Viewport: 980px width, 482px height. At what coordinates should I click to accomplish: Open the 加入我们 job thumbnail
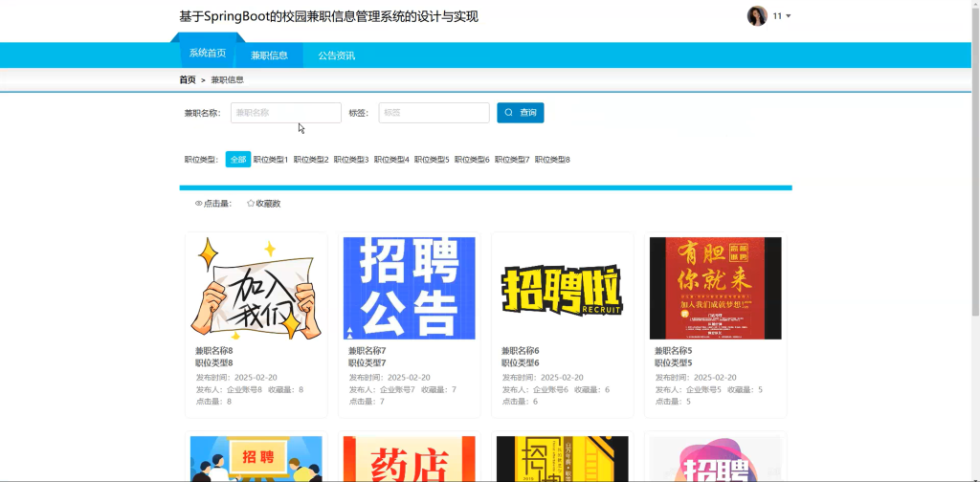click(x=256, y=288)
